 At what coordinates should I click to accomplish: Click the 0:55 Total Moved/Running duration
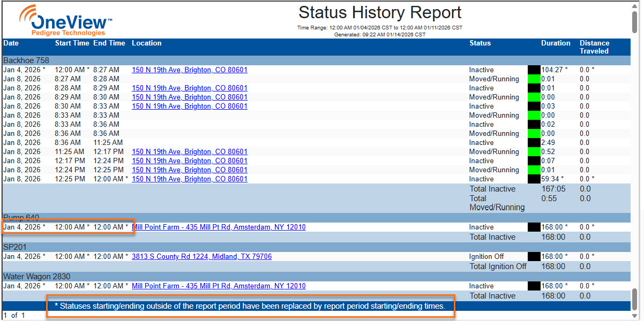(x=549, y=198)
